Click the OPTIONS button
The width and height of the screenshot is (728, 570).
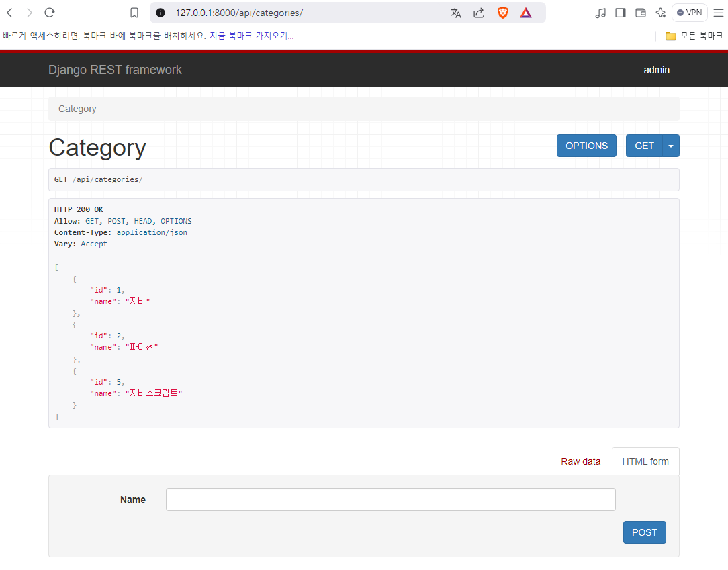(586, 146)
